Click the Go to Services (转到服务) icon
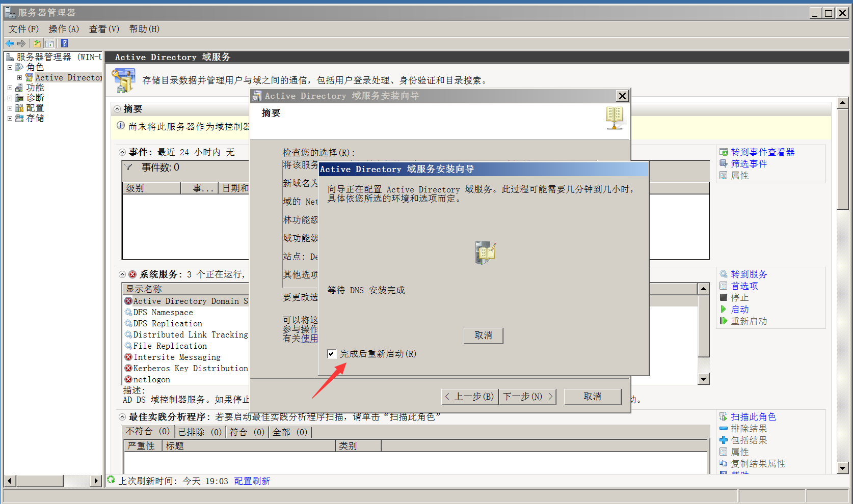The width and height of the screenshot is (853, 504). tap(724, 274)
